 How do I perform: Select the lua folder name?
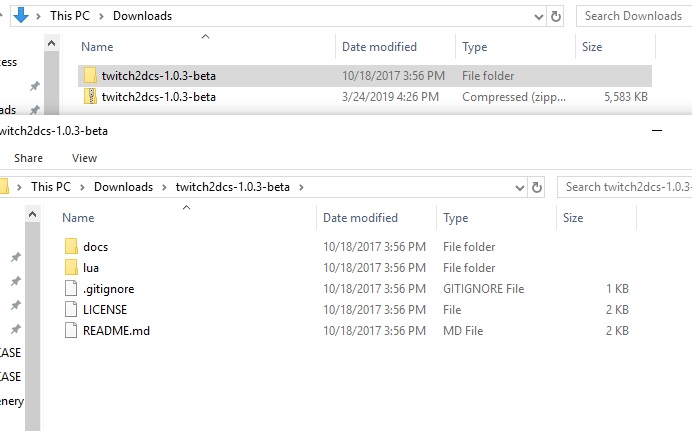click(90, 268)
